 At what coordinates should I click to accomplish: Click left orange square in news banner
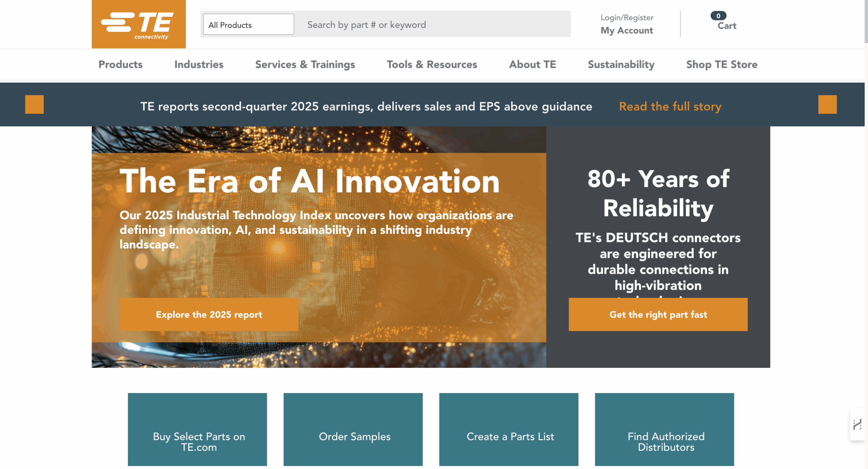tap(34, 104)
